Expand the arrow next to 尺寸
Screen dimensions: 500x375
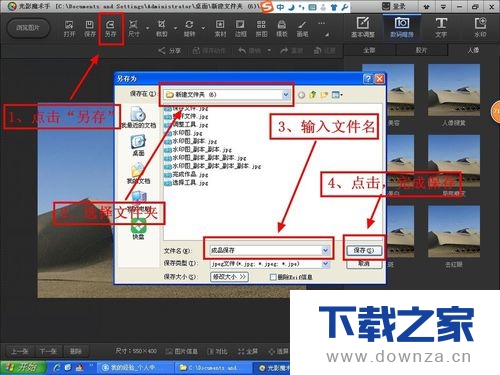click(x=147, y=28)
